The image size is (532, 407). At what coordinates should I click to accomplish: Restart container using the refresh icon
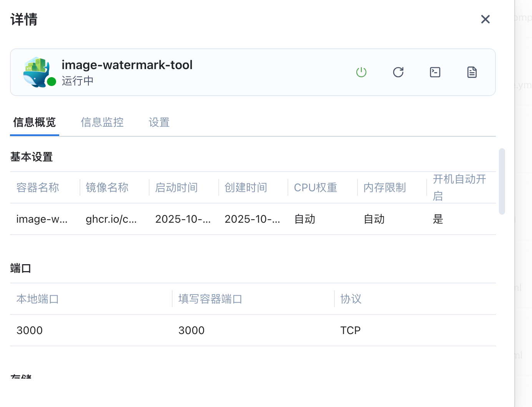pyautogui.click(x=398, y=72)
